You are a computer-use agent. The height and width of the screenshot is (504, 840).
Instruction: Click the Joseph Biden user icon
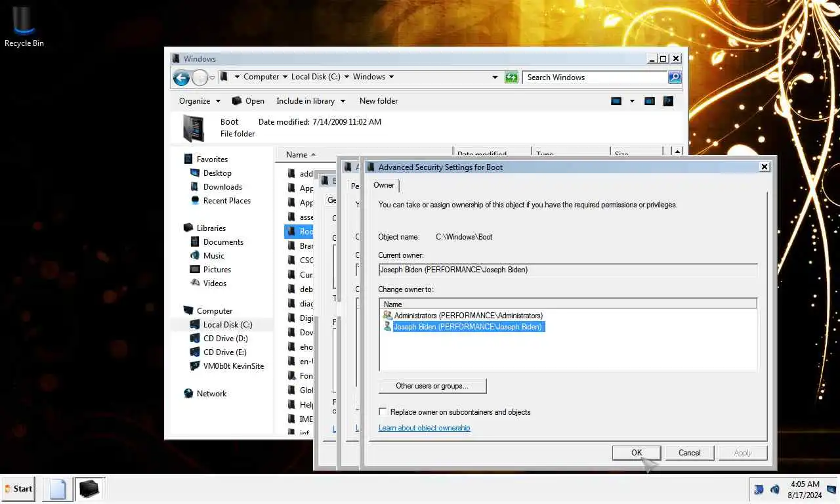[x=387, y=326]
